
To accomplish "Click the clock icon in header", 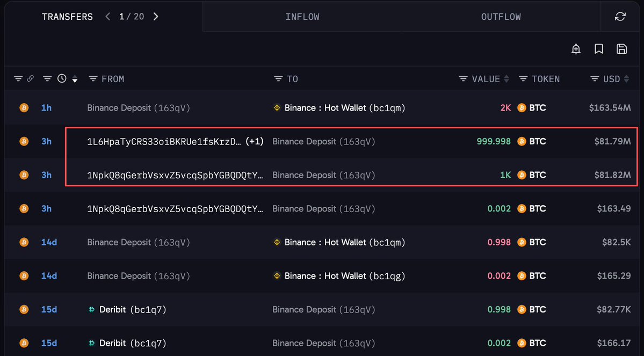I will tap(62, 78).
